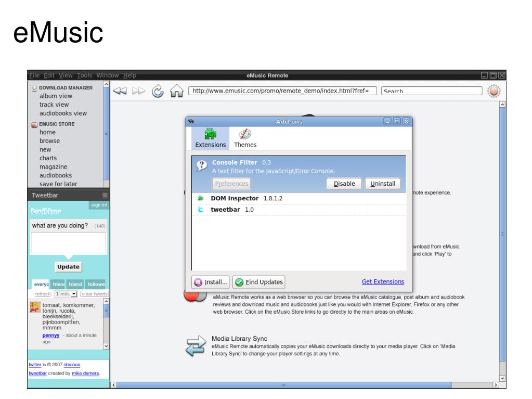Click the Uninstall button for Console Filter

point(383,184)
